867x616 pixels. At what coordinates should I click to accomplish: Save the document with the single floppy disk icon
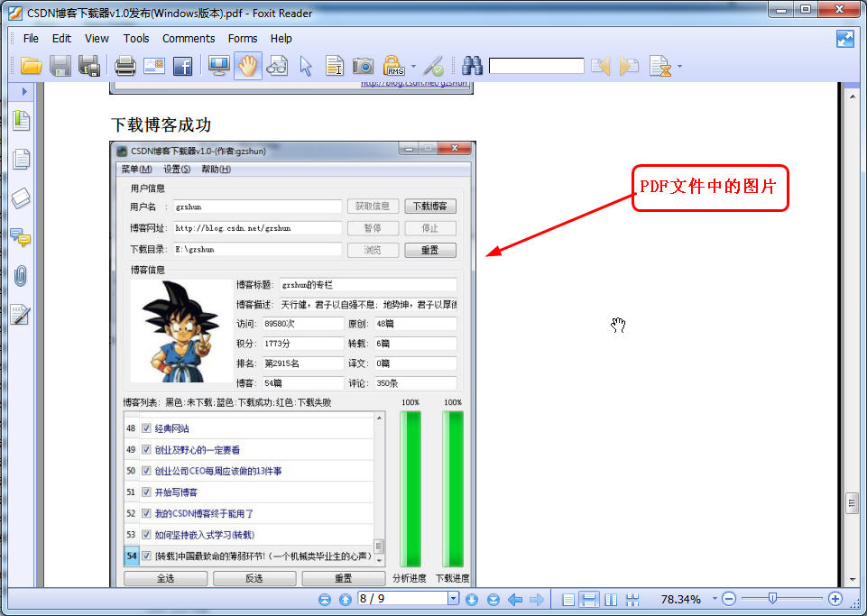(x=60, y=67)
